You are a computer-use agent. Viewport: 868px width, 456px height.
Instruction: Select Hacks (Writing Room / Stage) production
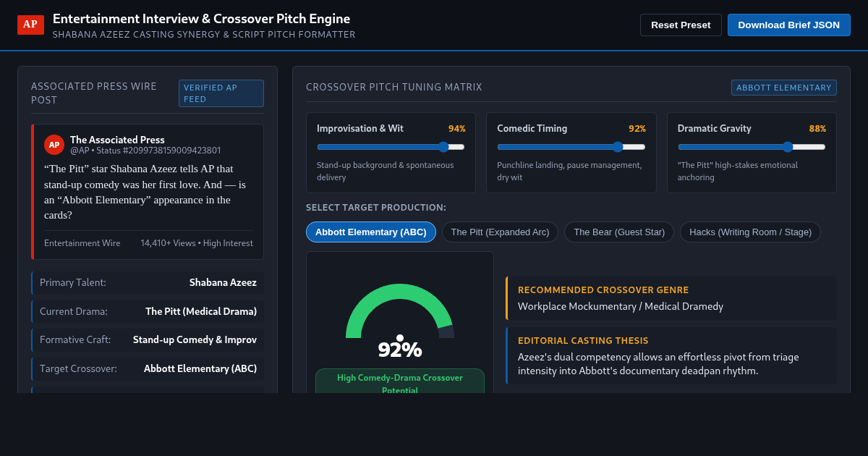[x=750, y=232]
